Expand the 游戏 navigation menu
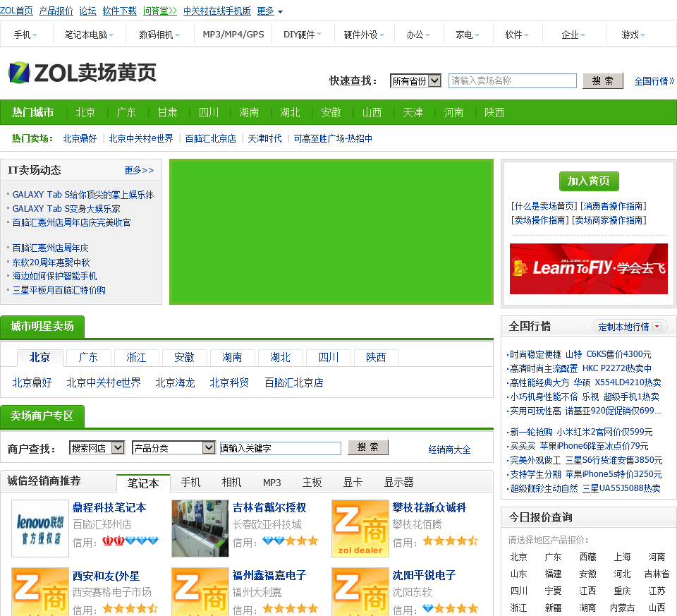 pyautogui.click(x=633, y=35)
